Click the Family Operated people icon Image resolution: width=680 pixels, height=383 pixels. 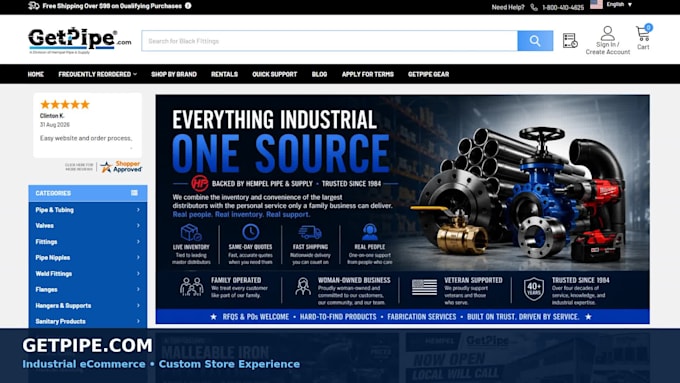coord(192,287)
